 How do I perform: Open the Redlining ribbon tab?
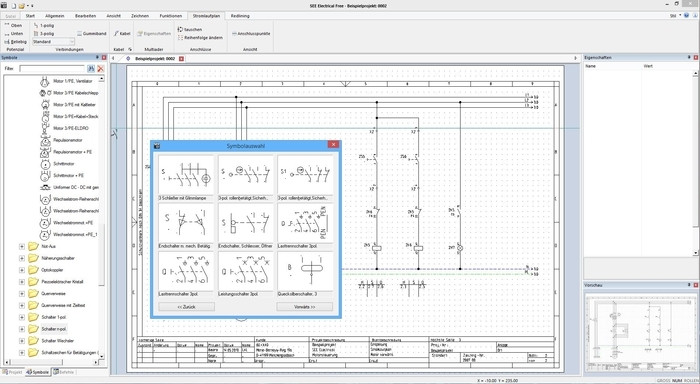point(240,16)
